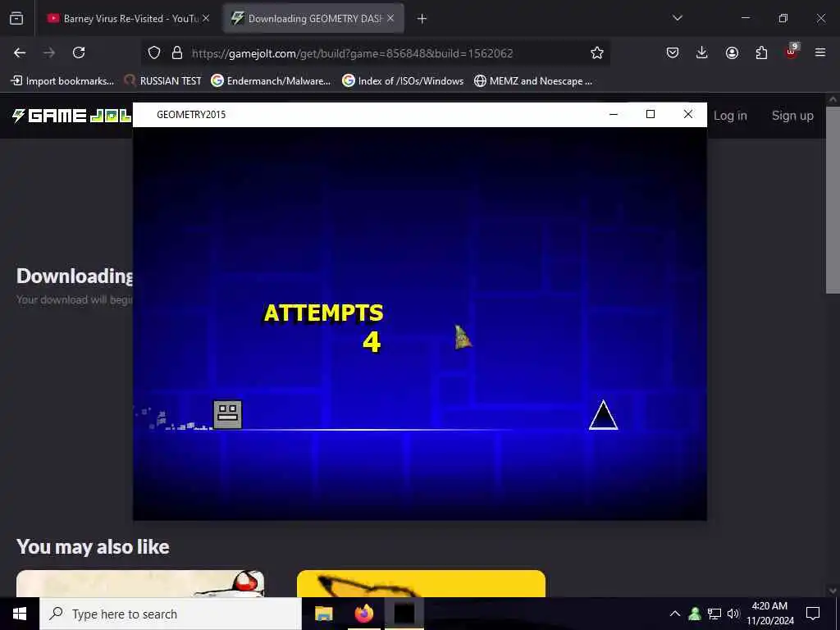840x630 pixels.
Task: Open uBlock Origin extension icon
Action: [792, 52]
